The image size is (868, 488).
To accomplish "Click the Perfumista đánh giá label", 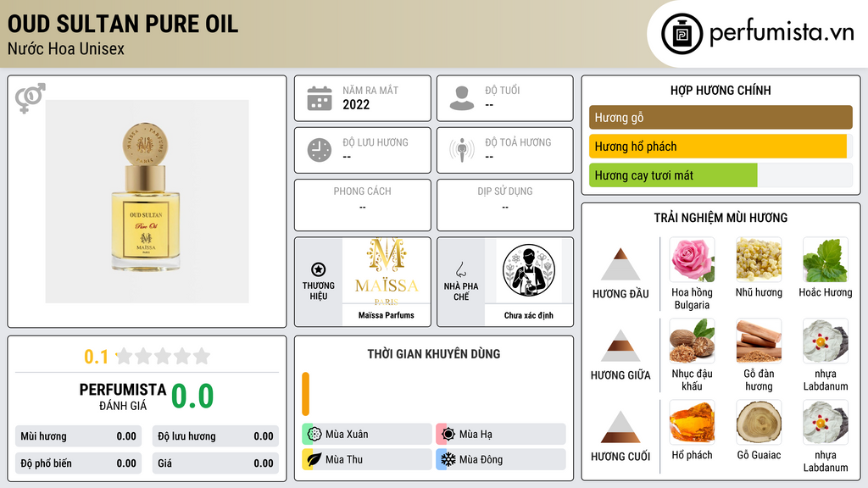I will point(123,396).
